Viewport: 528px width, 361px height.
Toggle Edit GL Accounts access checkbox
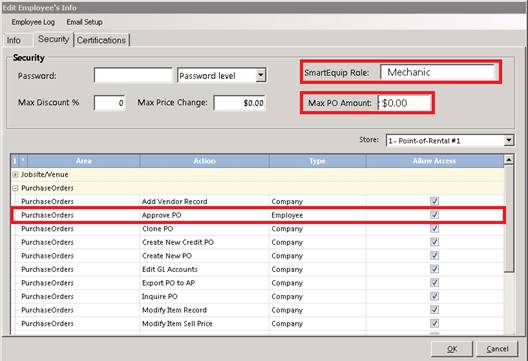point(434,269)
